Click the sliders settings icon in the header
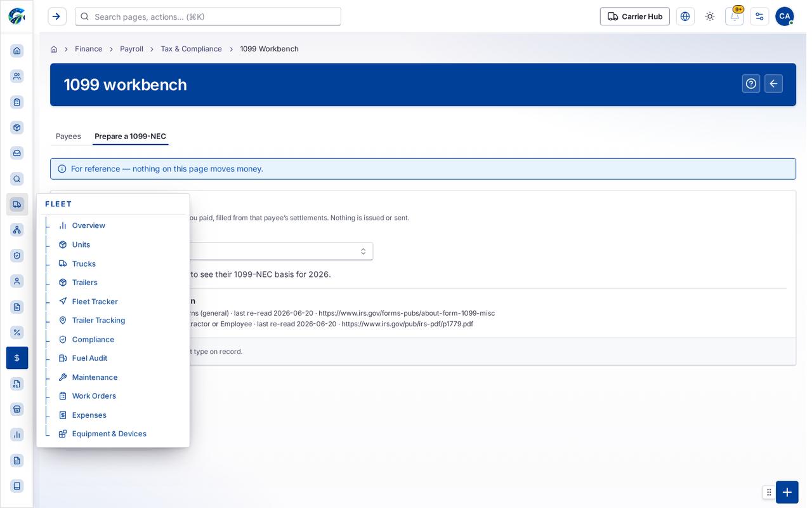The image size is (812, 508). [x=759, y=17]
